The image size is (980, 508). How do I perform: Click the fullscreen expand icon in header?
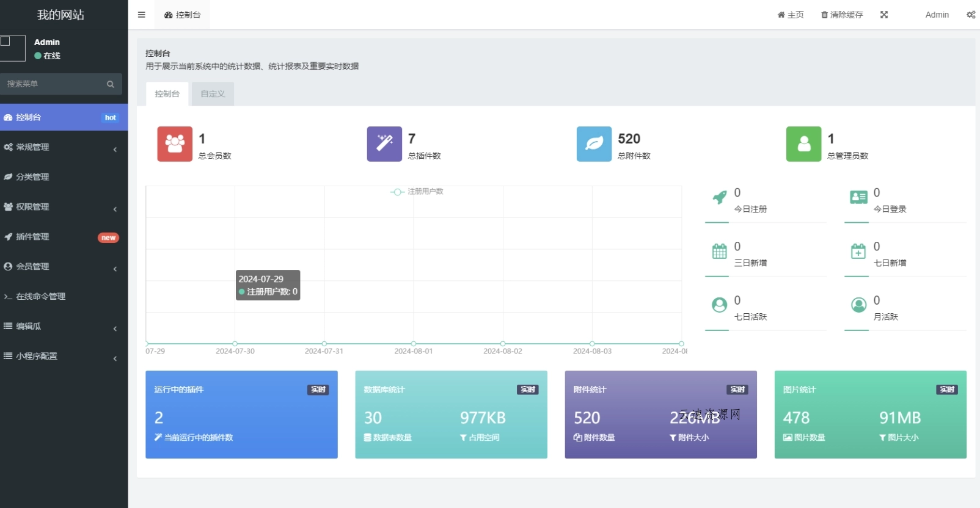(x=883, y=15)
